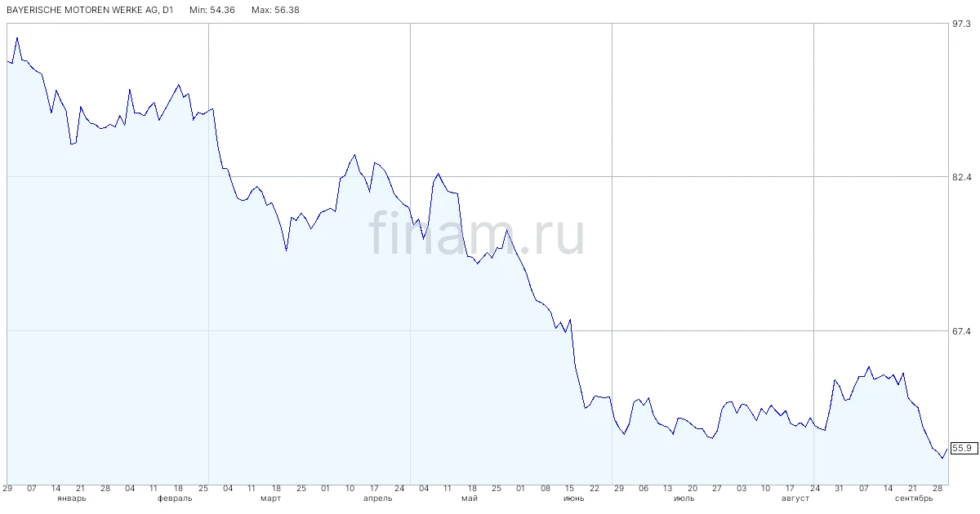The image size is (980, 514).
Task: Select the апрель month label
Action: 377,498
